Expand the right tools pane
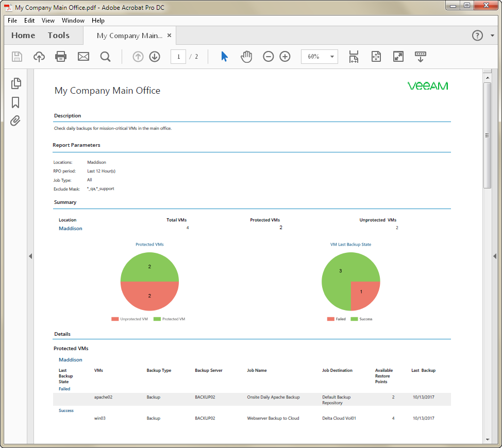Screen dimensions: 502x448 tap(495, 256)
